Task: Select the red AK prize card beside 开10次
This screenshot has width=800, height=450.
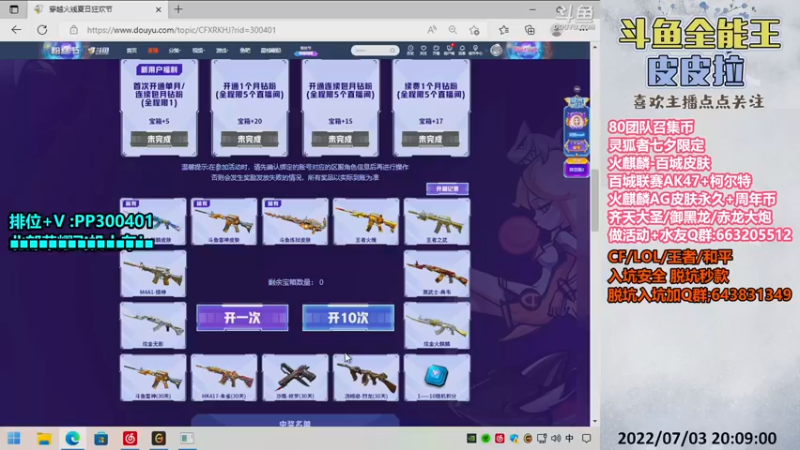Action: pyautogui.click(x=437, y=274)
